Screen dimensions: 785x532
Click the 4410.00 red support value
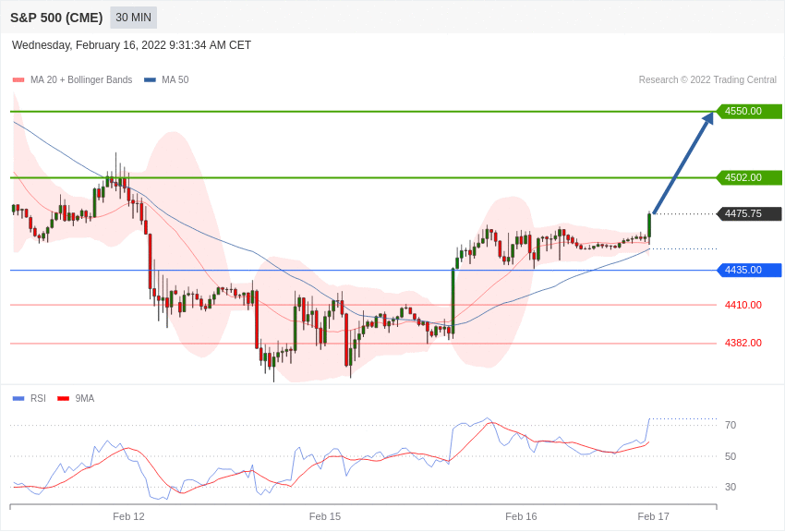point(743,305)
